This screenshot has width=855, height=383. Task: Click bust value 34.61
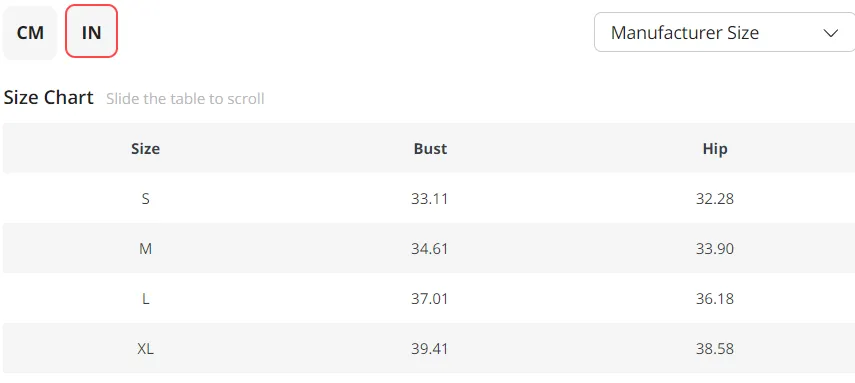point(430,249)
